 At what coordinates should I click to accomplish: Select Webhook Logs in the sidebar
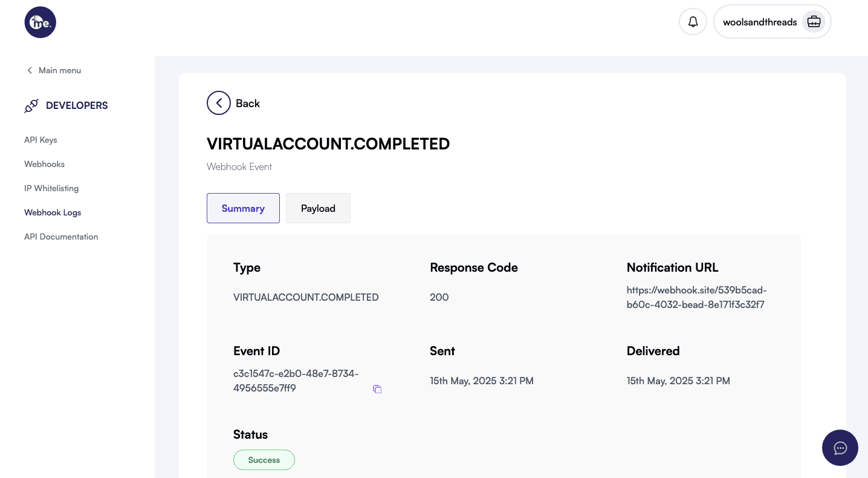pos(53,212)
